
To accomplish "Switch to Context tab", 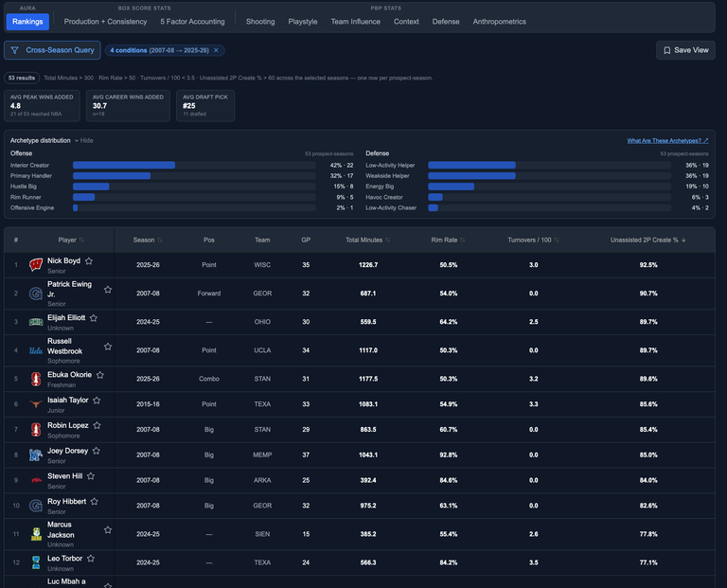I will pos(406,22).
